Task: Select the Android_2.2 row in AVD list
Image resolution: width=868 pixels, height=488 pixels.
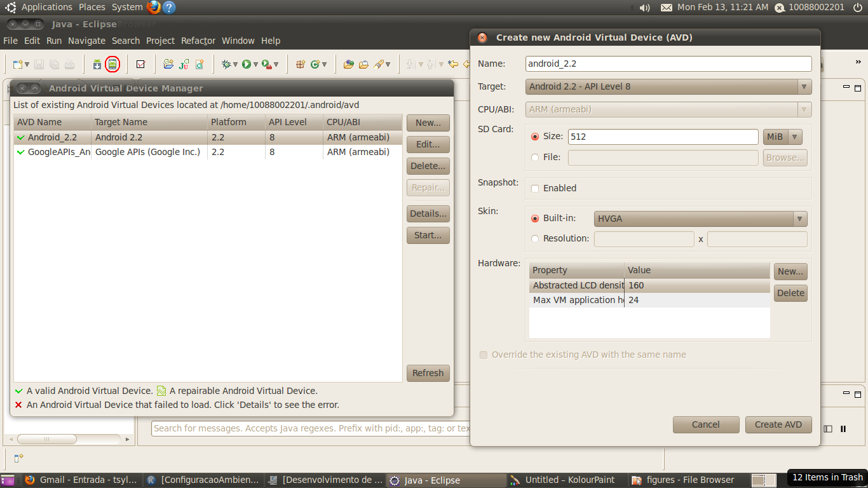Action: pos(208,137)
